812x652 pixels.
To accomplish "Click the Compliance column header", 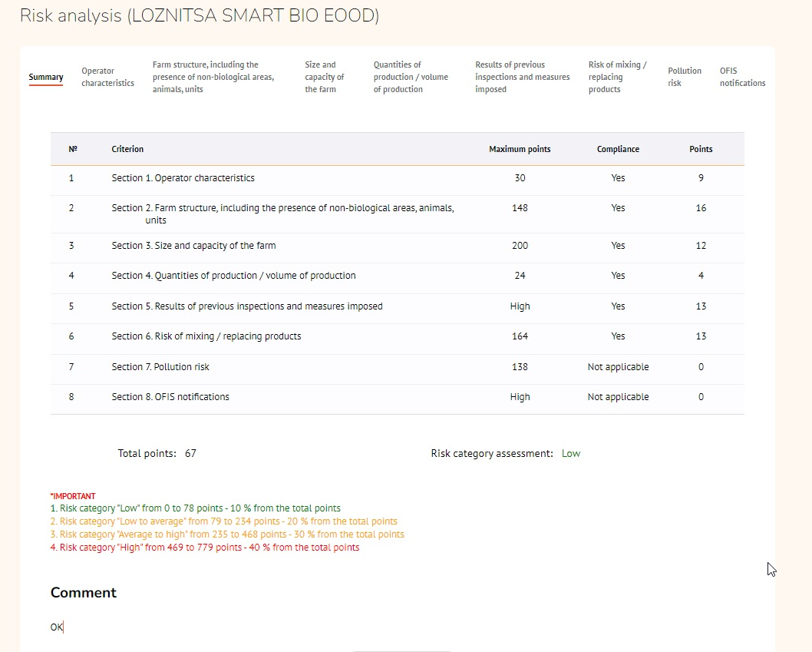I will tap(618, 149).
